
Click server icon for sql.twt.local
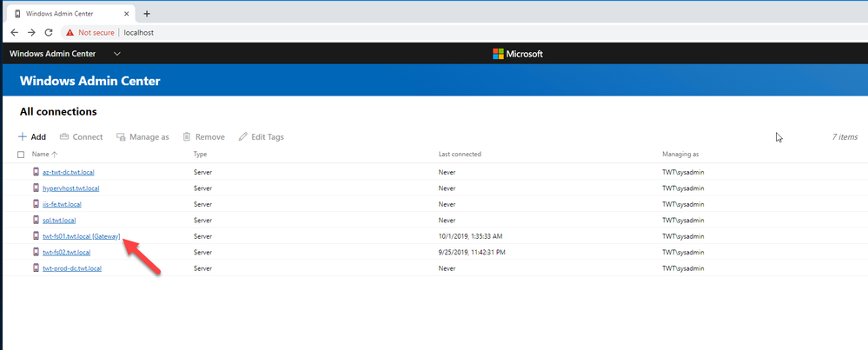(36, 220)
